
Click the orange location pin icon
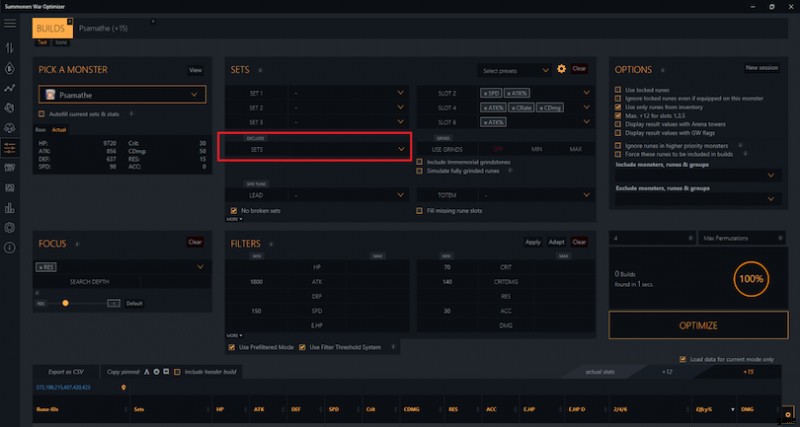[123, 386]
